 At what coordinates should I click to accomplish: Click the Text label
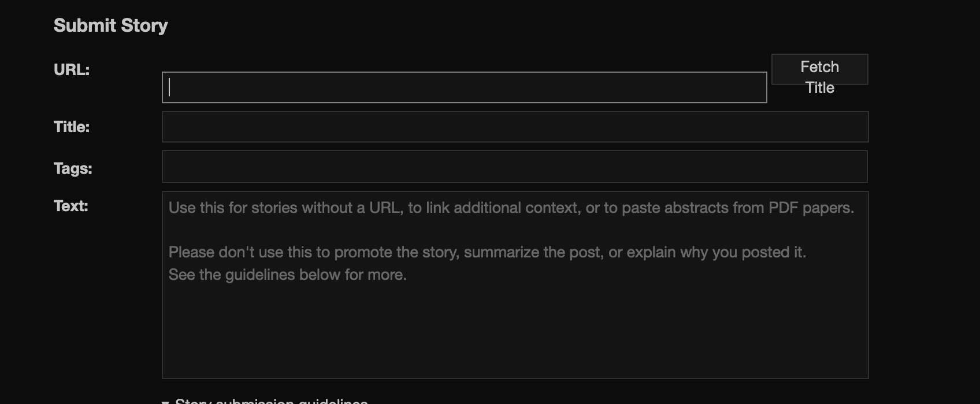[x=70, y=205]
